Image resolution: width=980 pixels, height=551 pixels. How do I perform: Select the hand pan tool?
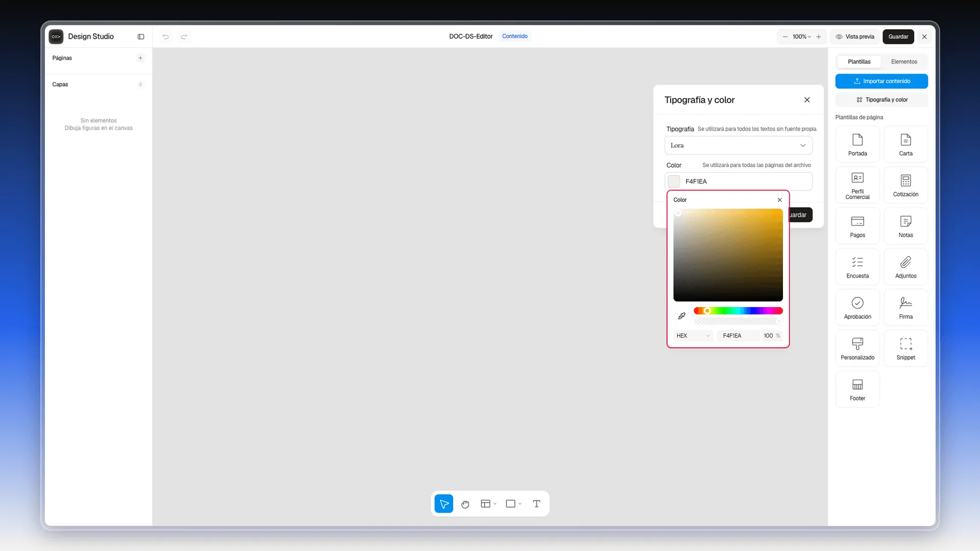pos(465,504)
